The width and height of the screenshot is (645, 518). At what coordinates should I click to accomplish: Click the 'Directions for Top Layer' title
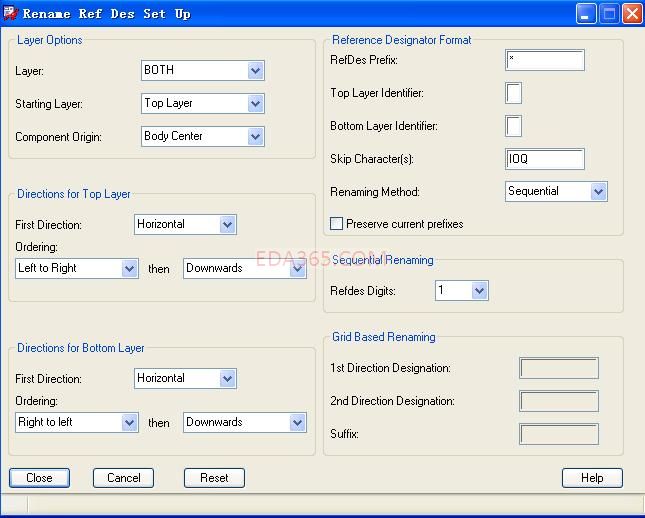tap(74, 194)
